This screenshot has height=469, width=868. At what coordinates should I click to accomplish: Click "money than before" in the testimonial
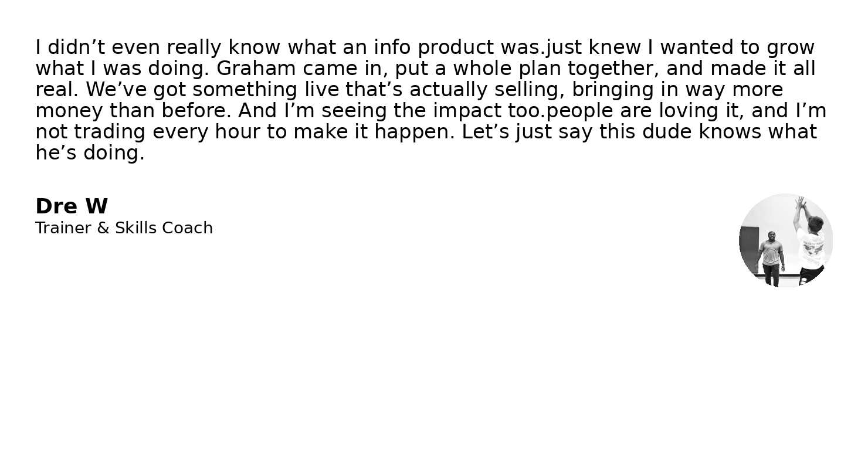click(133, 111)
